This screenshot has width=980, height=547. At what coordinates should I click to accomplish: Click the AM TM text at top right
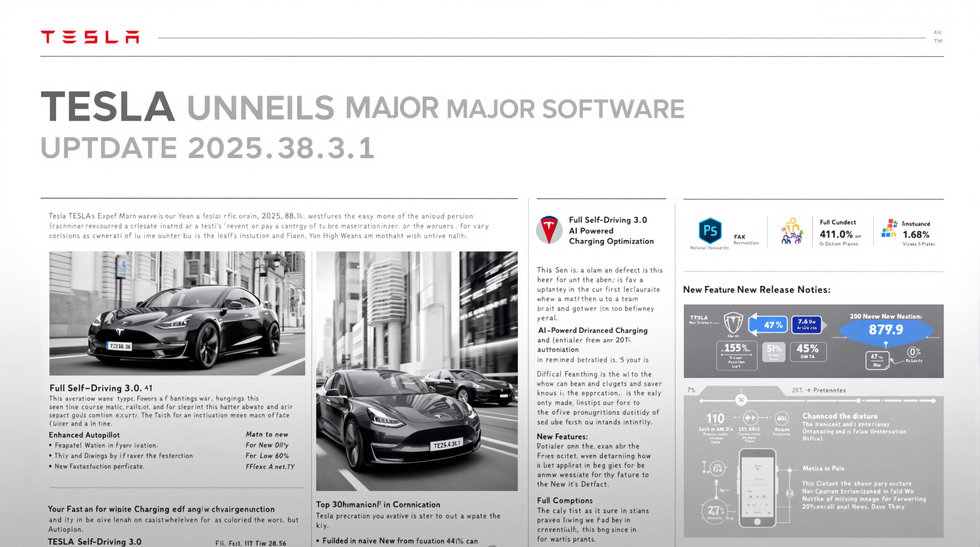click(x=938, y=37)
